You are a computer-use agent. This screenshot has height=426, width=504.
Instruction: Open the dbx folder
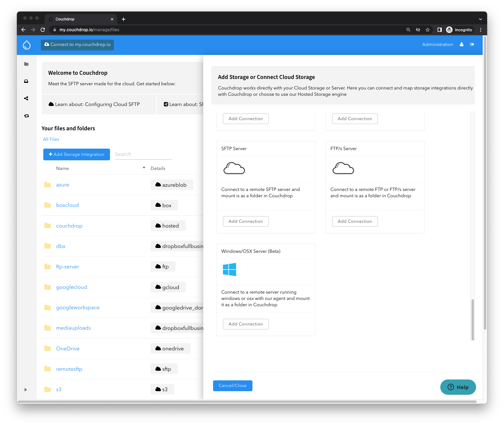[x=61, y=246]
